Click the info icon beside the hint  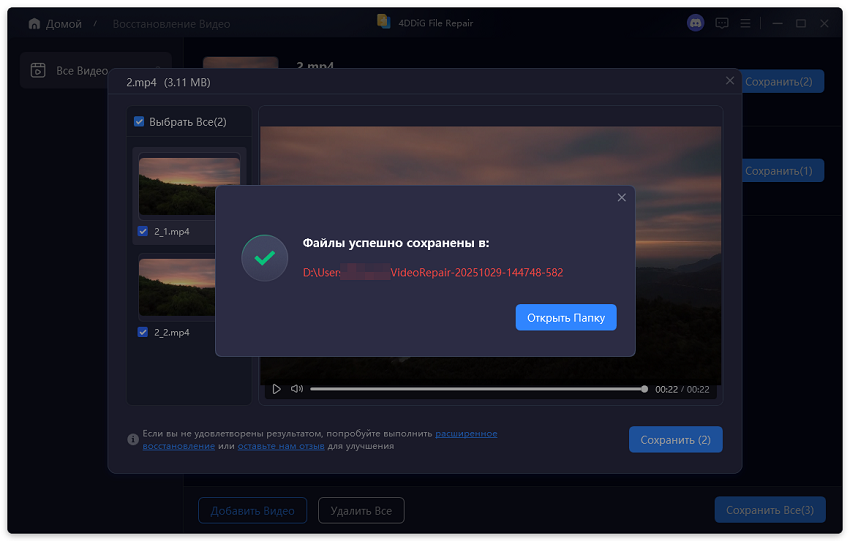[133, 439]
